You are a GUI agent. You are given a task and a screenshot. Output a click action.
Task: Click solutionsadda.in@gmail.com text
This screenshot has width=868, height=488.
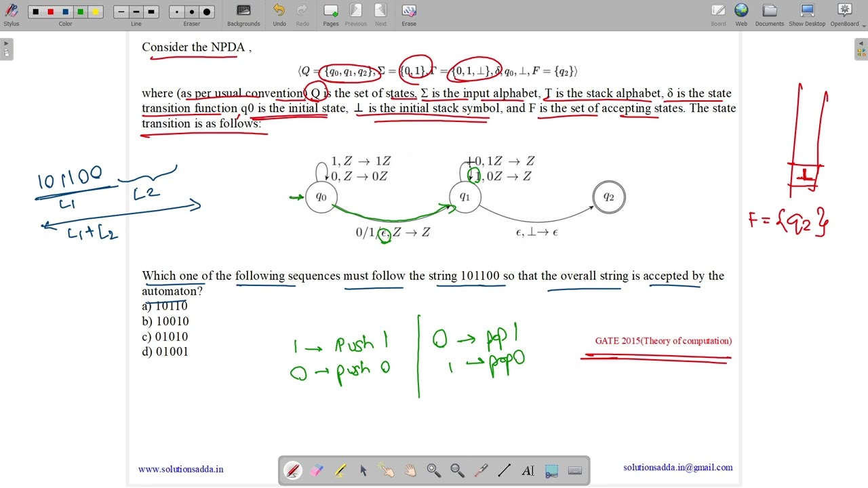[678, 468]
